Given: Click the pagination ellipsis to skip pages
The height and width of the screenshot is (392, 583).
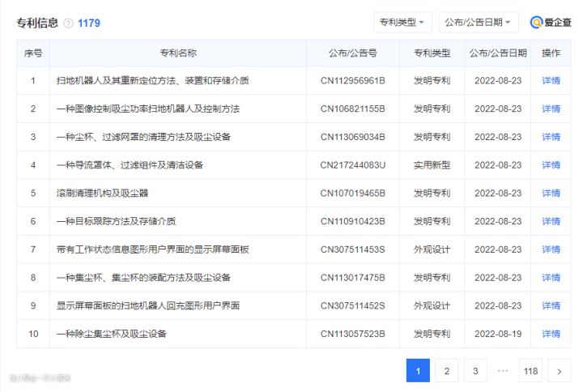Looking at the screenshot, I should 503,371.
